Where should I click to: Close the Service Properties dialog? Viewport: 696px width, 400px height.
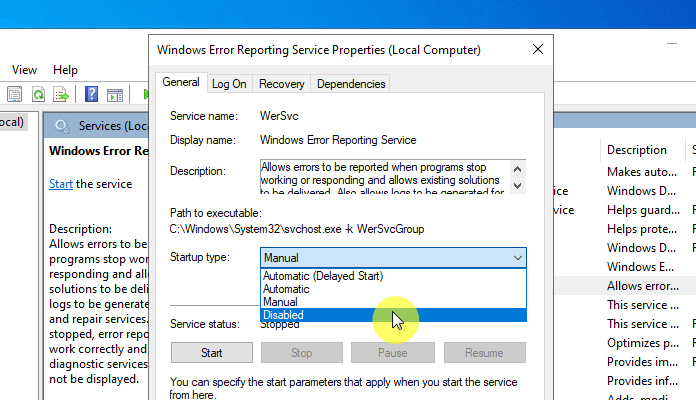[539, 49]
